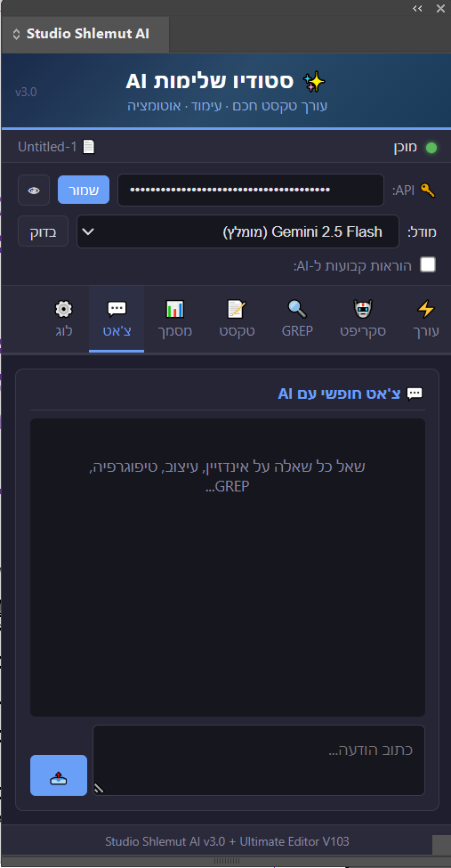Click the chat history display area
451x868 pixels.
click(228, 567)
